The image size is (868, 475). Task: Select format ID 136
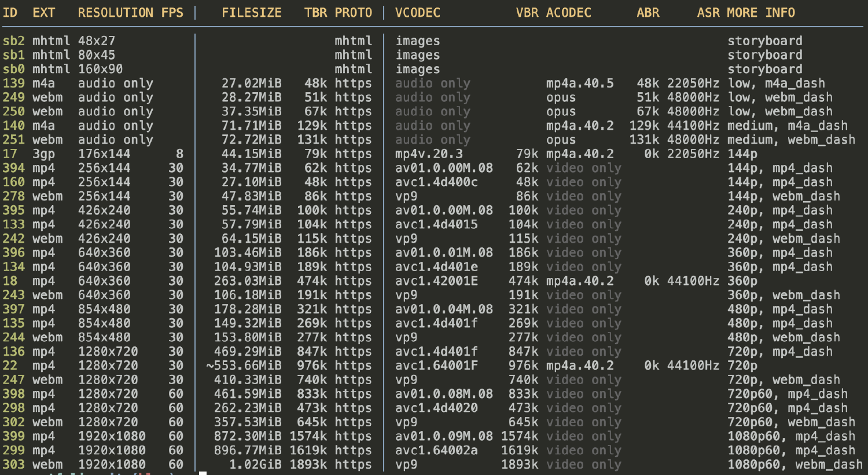(14, 352)
